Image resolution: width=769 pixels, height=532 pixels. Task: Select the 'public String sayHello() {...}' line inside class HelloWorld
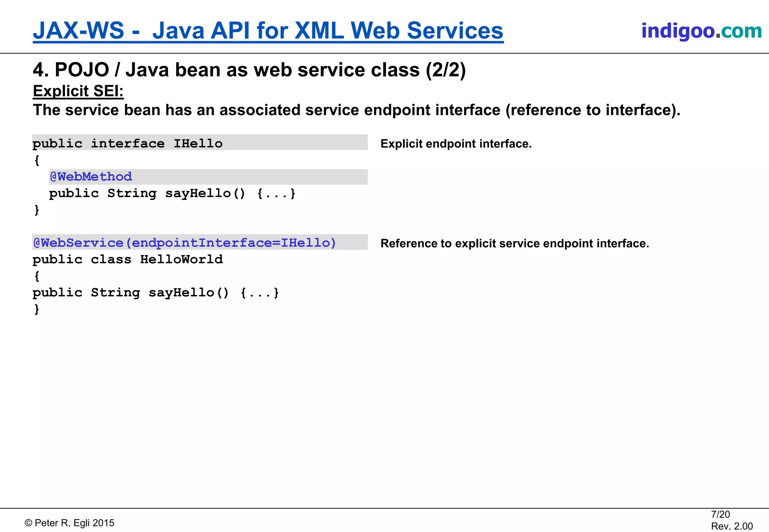pyautogui.click(x=156, y=293)
